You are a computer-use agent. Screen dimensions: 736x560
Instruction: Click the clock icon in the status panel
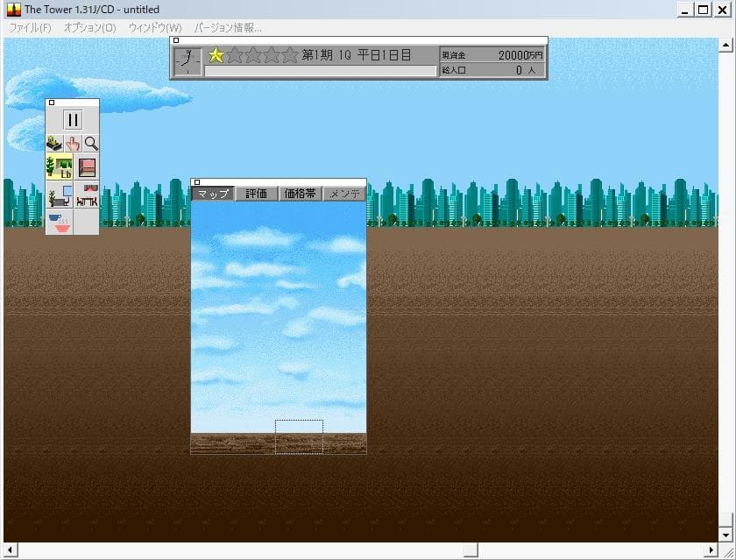188,61
